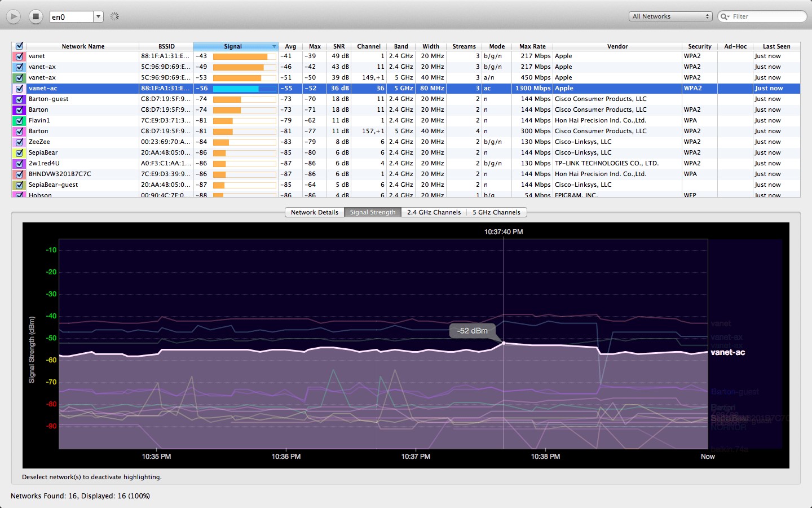The image size is (812, 508).
Task: Open the Signal column sort dropdown arrow
Action: click(275, 46)
